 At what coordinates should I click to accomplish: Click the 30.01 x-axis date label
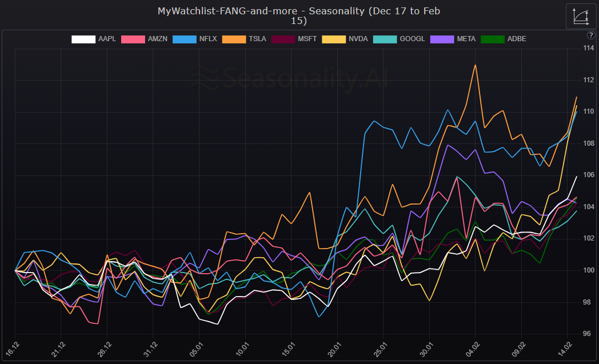[x=427, y=349]
